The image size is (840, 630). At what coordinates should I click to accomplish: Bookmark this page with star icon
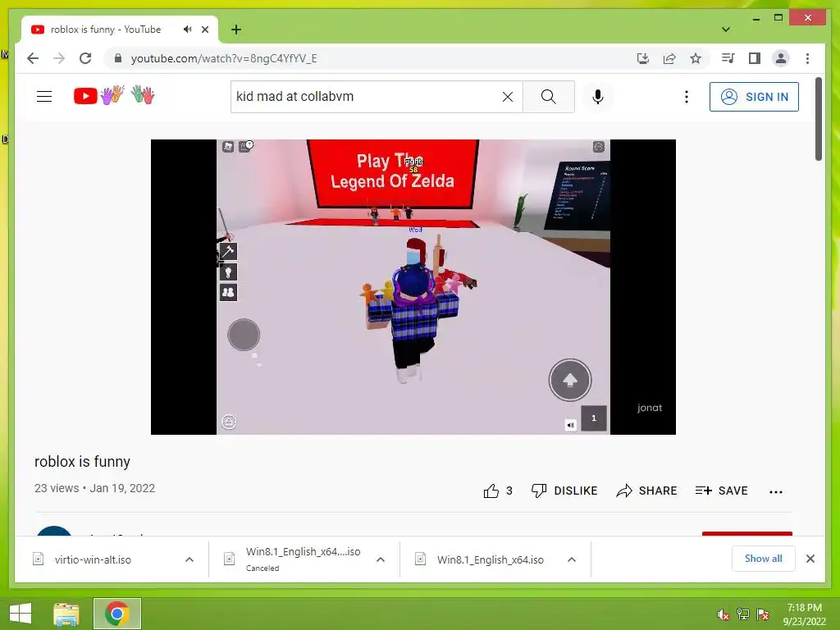click(696, 58)
